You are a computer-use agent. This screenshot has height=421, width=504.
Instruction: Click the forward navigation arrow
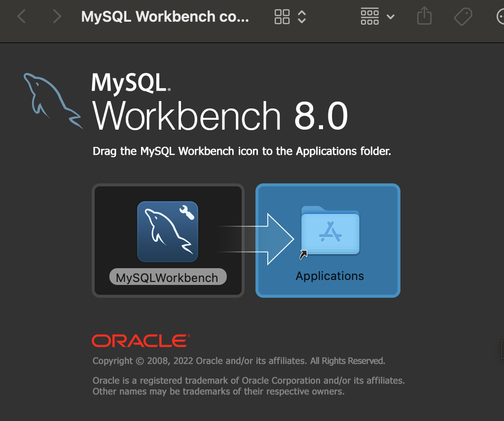56,16
